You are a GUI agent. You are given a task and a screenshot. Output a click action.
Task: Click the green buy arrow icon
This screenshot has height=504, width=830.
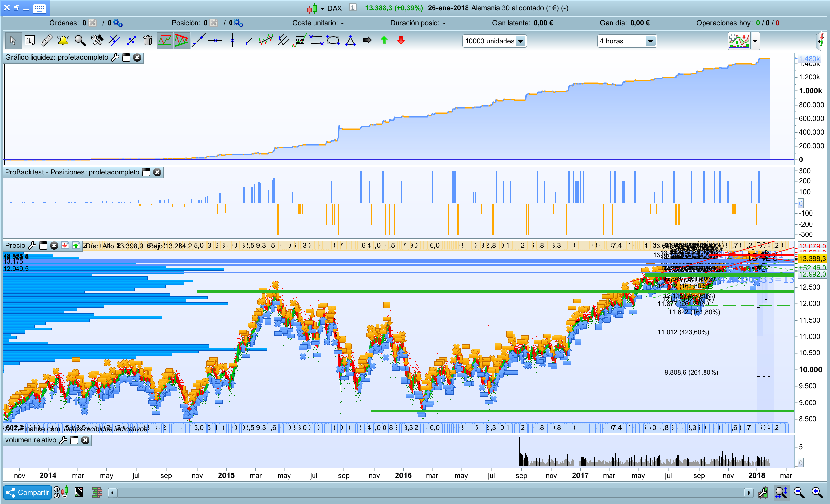pyautogui.click(x=384, y=41)
